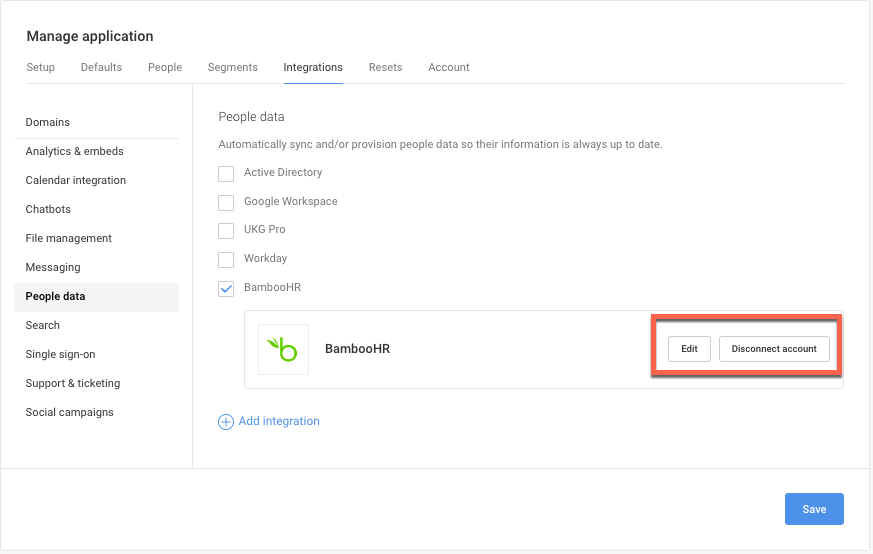
Task: Enable the Active Directory checkbox
Action: pos(226,173)
